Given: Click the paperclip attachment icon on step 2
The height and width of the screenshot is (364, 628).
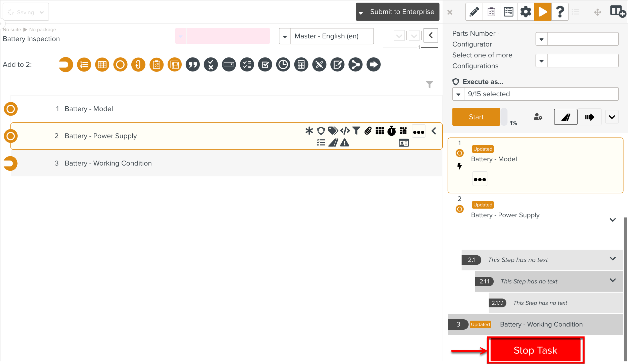Looking at the screenshot, I should 368,131.
